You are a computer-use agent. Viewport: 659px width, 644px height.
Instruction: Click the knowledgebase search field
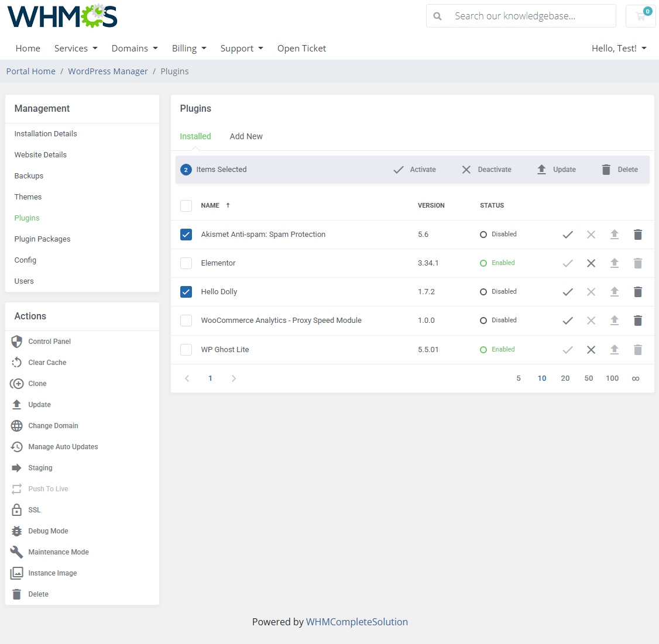coord(521,16)
